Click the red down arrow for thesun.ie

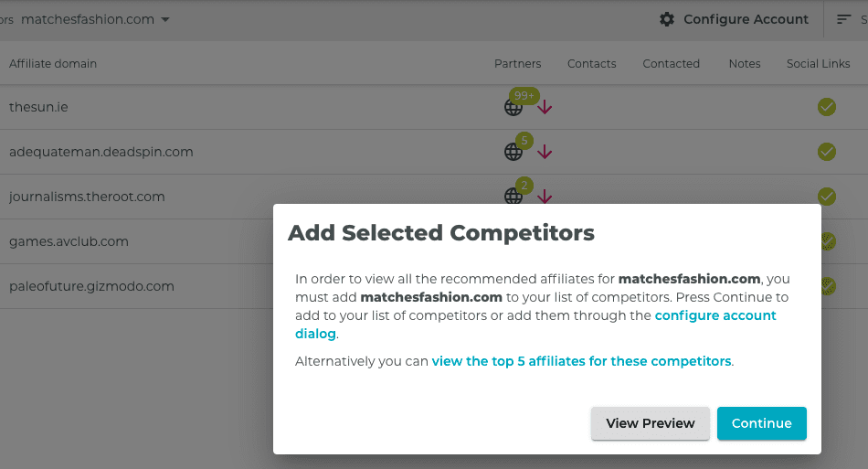[x=545, y=107]
